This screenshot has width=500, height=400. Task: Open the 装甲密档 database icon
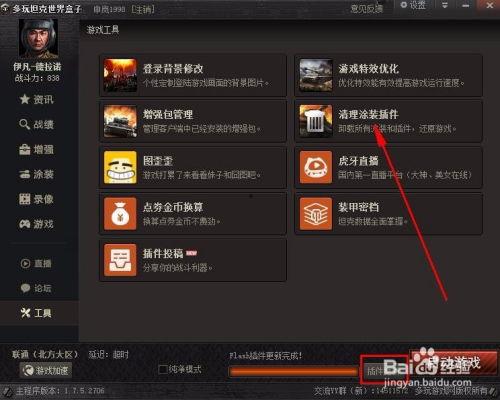316,214
